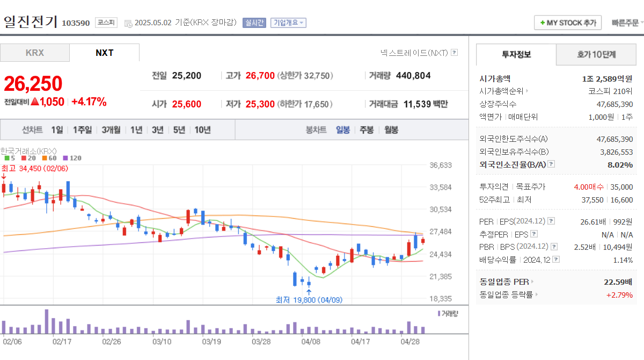
Task: Click the help icon next to 배당수익률
Action: pos(556,260)
